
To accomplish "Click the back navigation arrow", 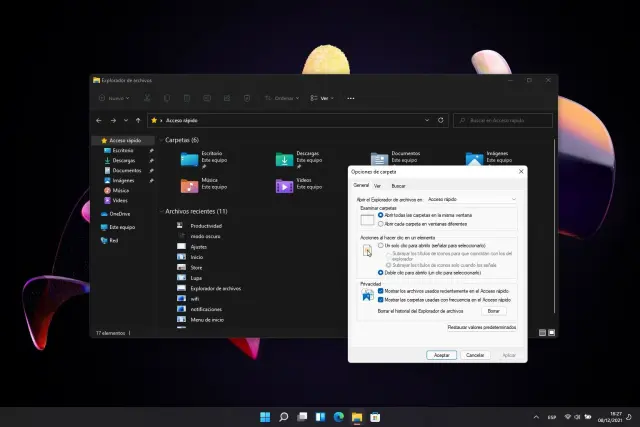I will click(99, 120).
